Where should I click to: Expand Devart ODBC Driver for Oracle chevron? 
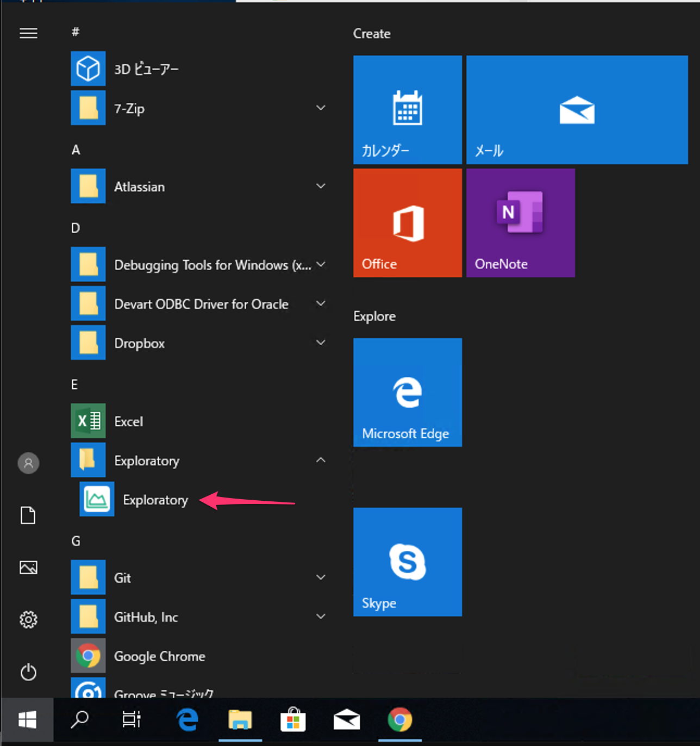click(321, 303)
